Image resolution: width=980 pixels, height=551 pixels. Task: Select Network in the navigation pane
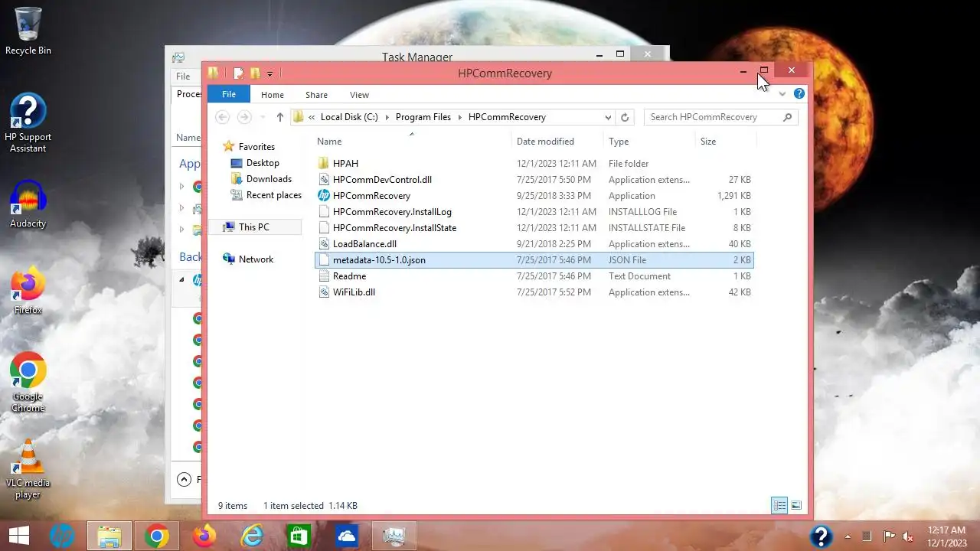click(256, 259)
